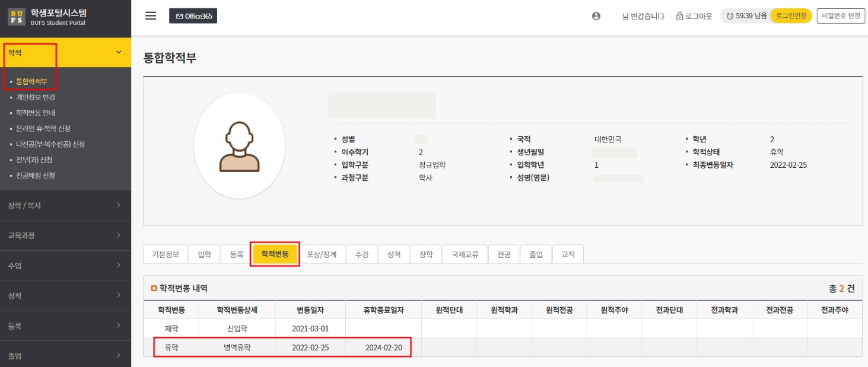Click the session timer clock icon
The height and width of the screenshot is (367, 868).
click(x=730, y=17)
